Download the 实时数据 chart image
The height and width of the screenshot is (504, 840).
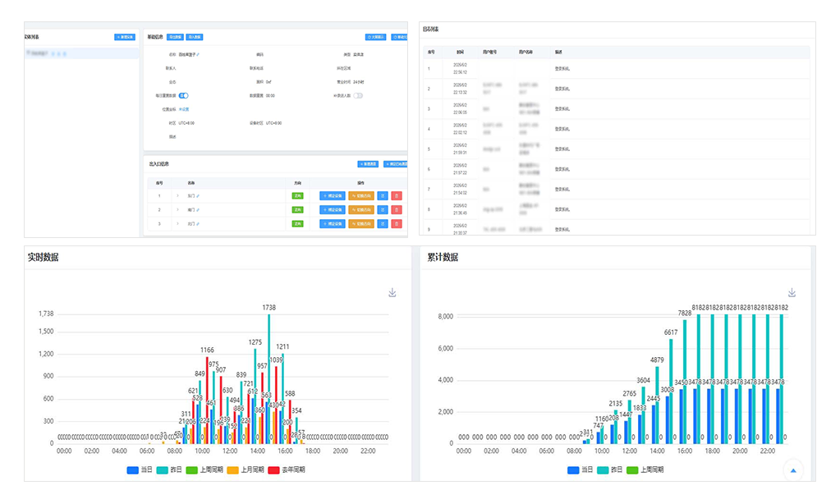pos(392,292)
